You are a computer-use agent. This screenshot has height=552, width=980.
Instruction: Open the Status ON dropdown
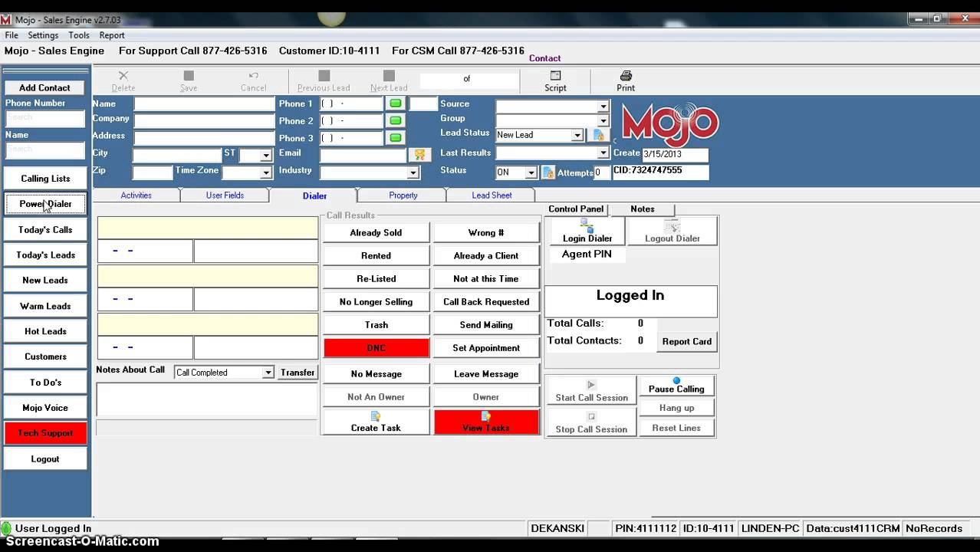[530, 173]
